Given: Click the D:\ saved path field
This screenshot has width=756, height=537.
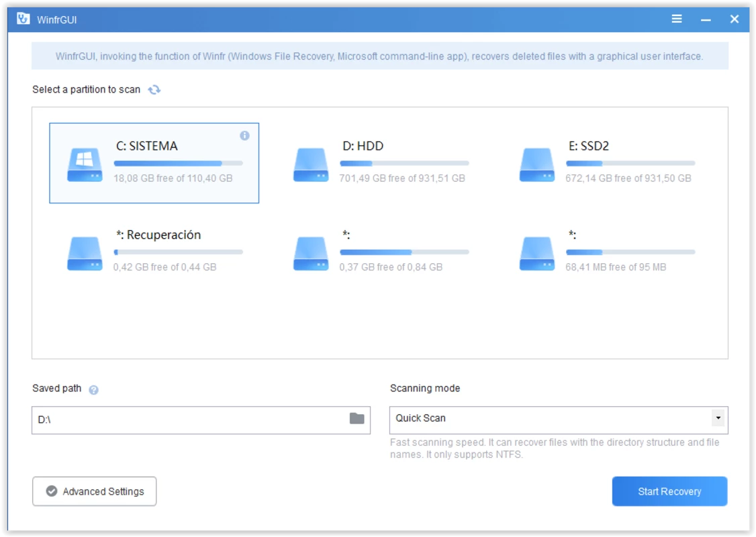Looking at the screenshot, I should tap(201, 420).
